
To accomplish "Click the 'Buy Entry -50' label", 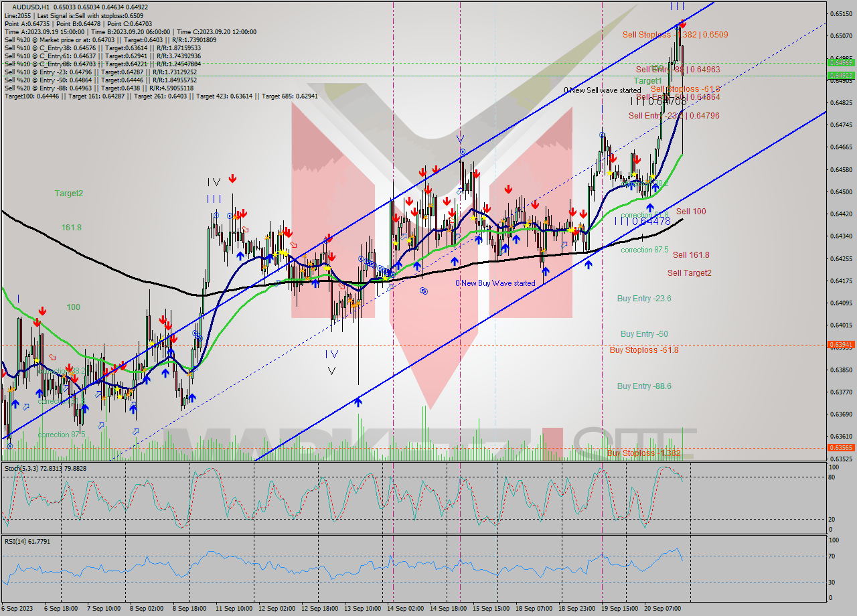I will [643, 334].
